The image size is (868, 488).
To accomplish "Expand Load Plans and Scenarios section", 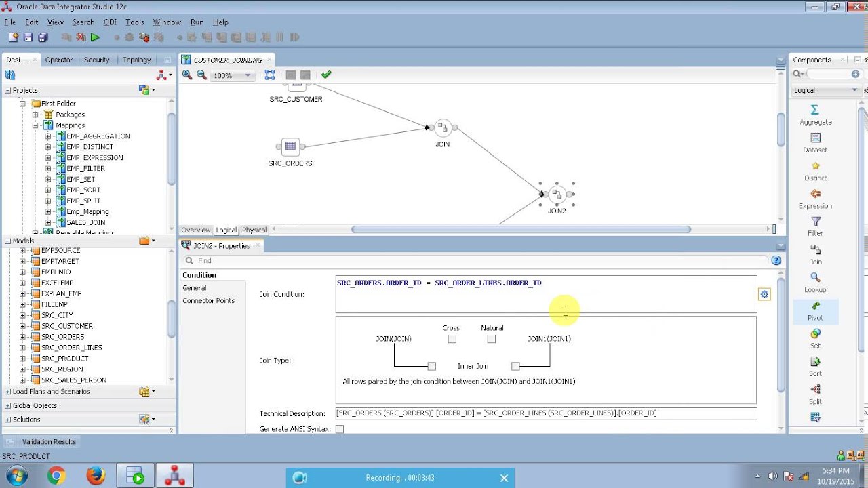I will click(x=8, y=392).
